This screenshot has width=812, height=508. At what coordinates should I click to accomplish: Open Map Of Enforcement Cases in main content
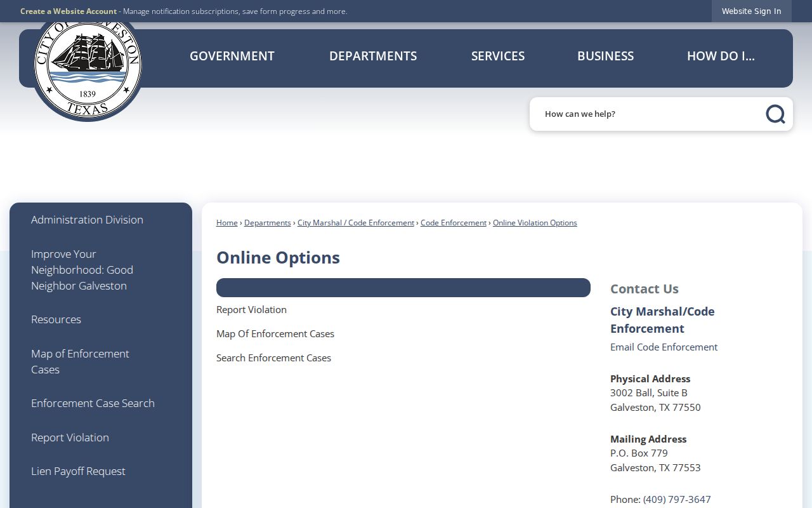tap(275, 334)
